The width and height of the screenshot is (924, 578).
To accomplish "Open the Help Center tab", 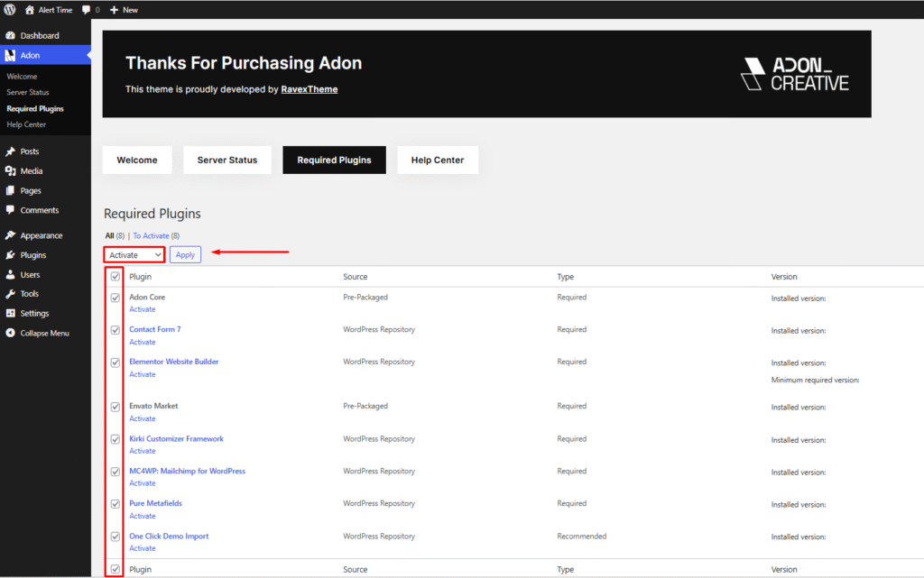I will [438, 161].
